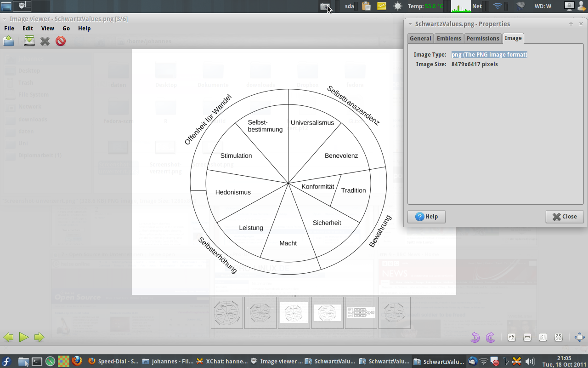Open the View menu
This screenshot has width=588, height=368.
pyautogui.click(x=47, y=28)
